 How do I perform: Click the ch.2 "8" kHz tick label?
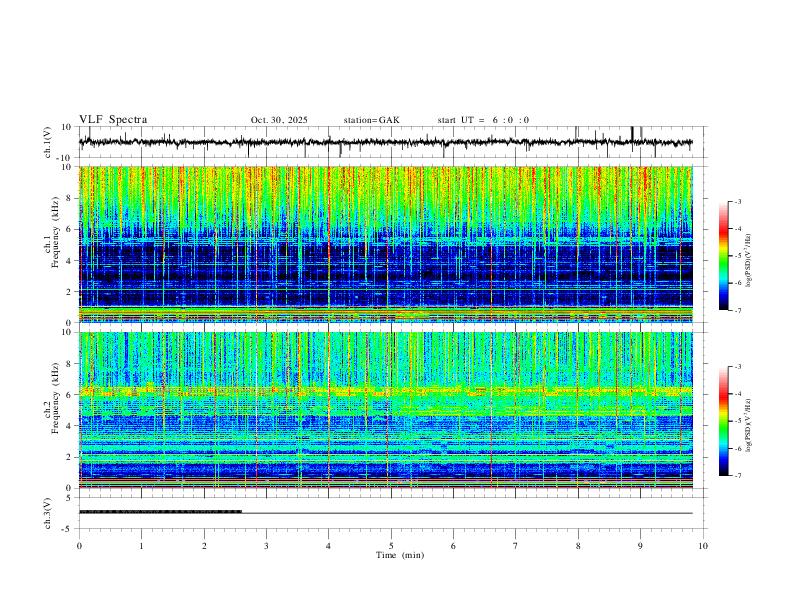[x=70, y=364]
